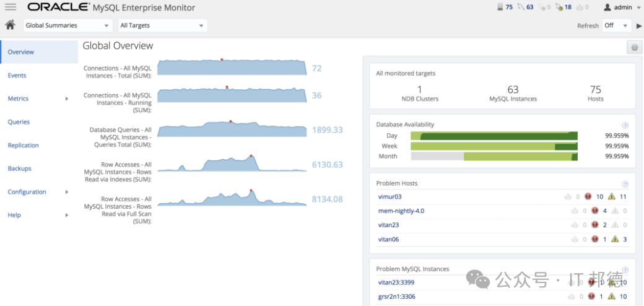Click critical alert icon for mem-nightly-4.0
This screenshot has height=306, width=644.
point(594,211)
